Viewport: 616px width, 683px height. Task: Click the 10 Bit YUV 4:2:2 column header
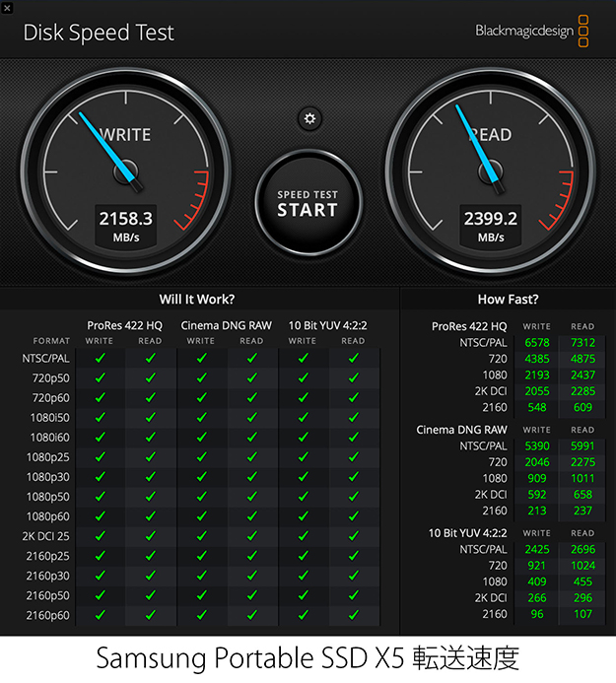point(327,324)
